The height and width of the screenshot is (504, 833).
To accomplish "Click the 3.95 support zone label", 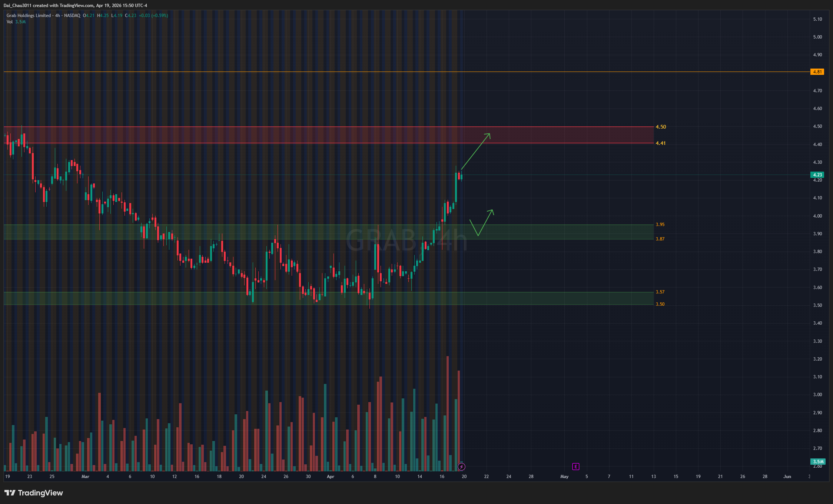I will pyautogui.click(x=660, y=225).
